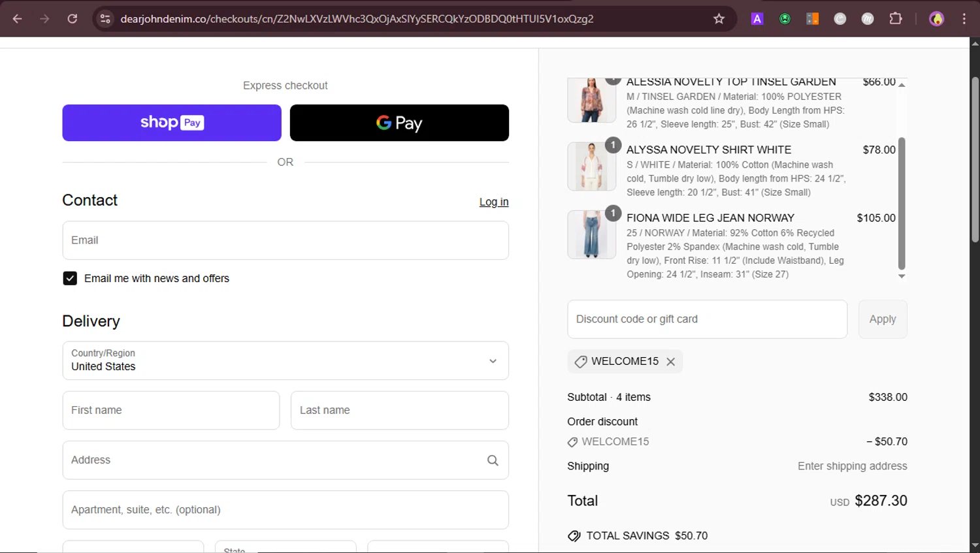
Task: Focus the First name field
Action: pyautogui.click(x=171, y=410)
